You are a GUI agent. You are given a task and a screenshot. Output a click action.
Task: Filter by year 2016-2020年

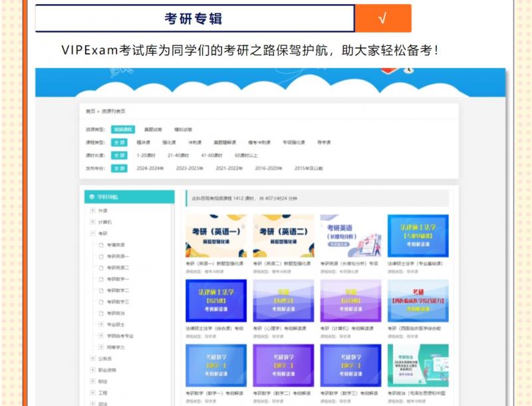269,168
